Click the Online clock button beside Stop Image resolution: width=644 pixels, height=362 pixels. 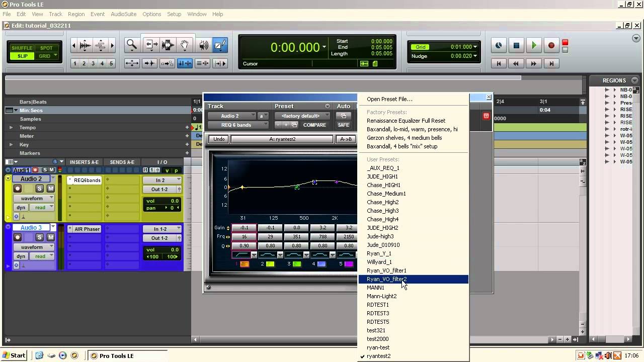pyautogui.click(x=499, y=45)
